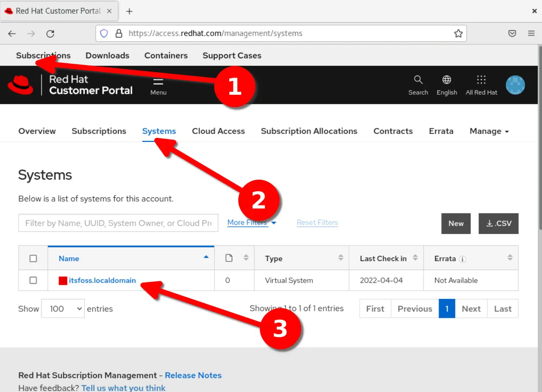Click the Filter by Name, UUID input field
542x392 pixels.
118,223
